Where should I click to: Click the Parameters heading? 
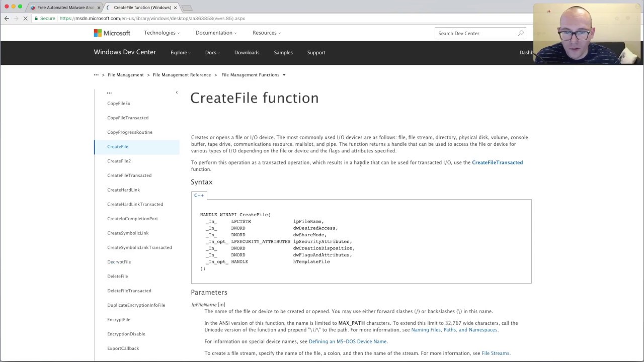(209, 292)
